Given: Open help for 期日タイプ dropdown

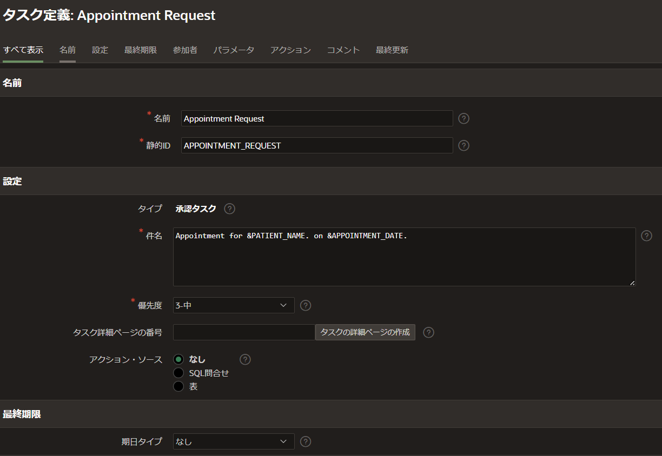Looking at the screenshot, I should click(305, 442).
